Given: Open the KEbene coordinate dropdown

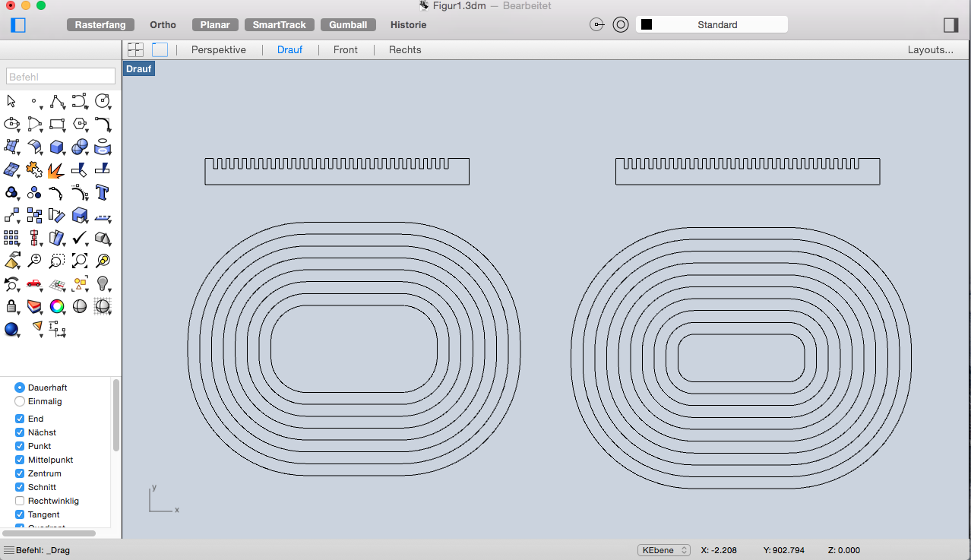Looking at the screenshot, I should [663, 550].
